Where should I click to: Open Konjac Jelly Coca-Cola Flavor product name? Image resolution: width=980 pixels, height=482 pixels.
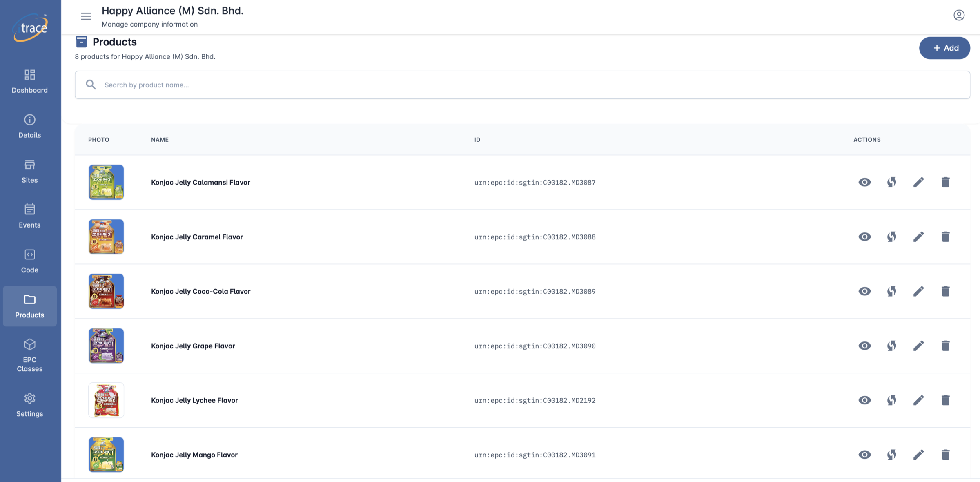point(200,291)
